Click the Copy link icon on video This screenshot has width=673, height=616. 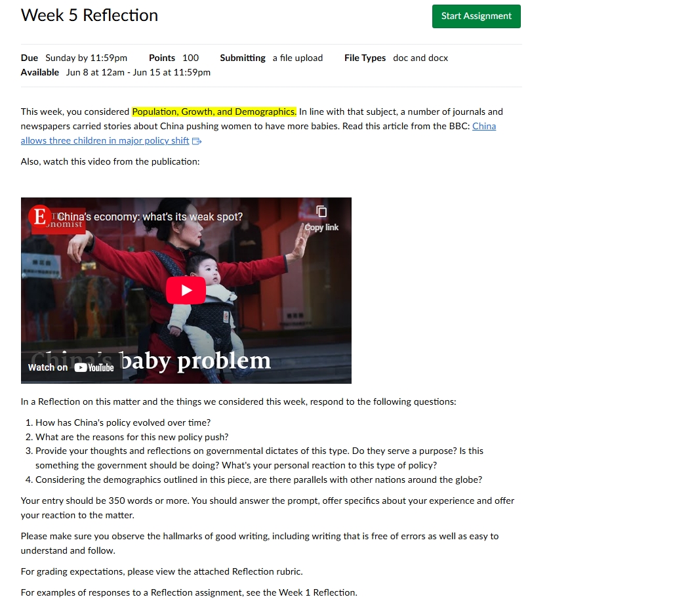click(x=321, y=218)
